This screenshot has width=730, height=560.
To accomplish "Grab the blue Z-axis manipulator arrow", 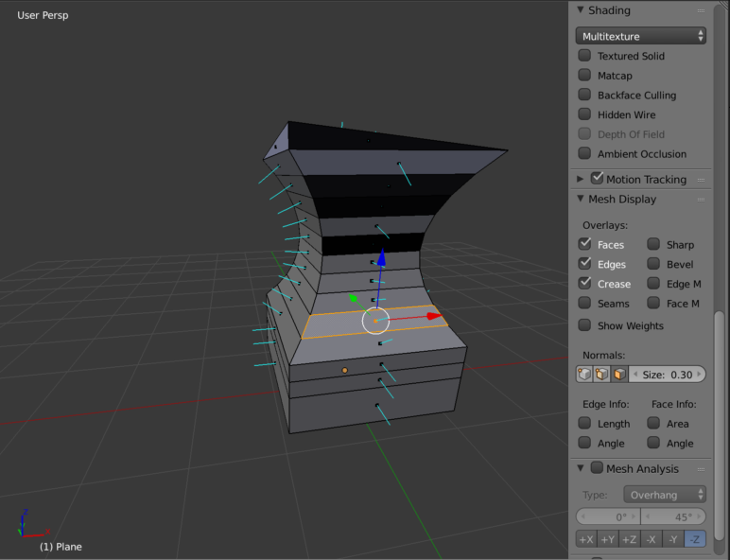I will (x=381, y=257).
